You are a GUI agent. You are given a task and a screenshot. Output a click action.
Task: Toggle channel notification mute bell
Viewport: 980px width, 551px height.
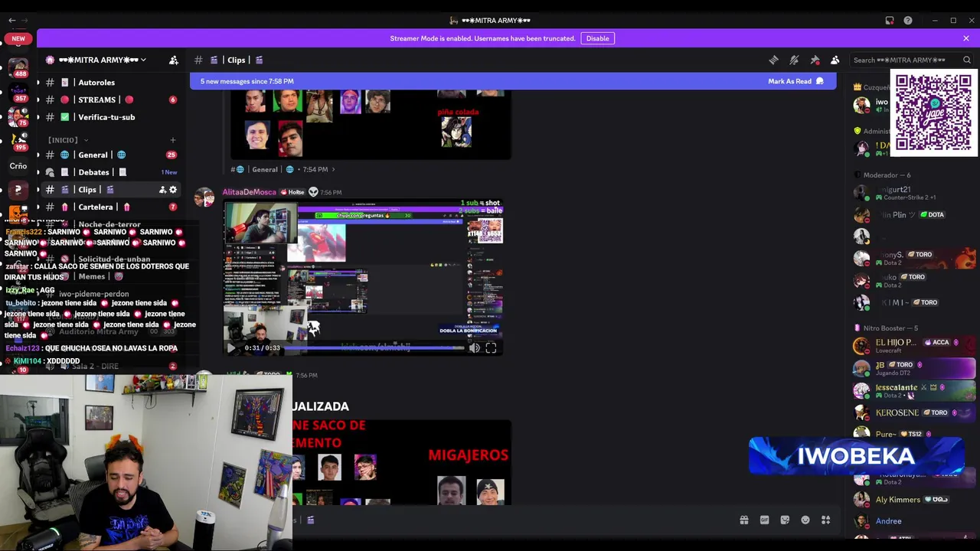794,60
